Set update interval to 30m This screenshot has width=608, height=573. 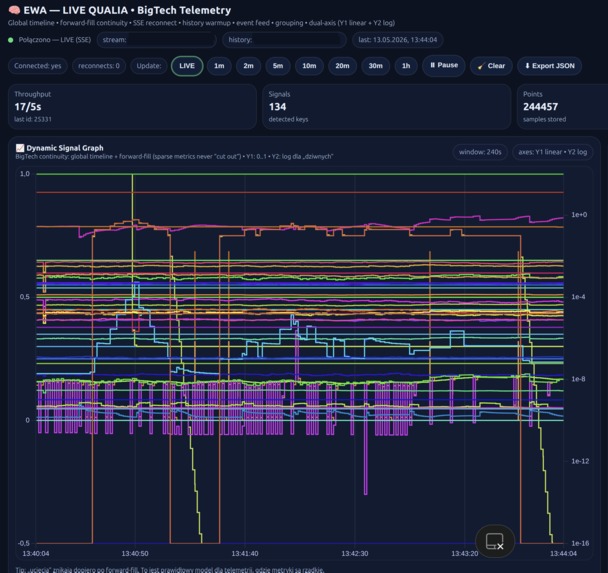[375, 66]
